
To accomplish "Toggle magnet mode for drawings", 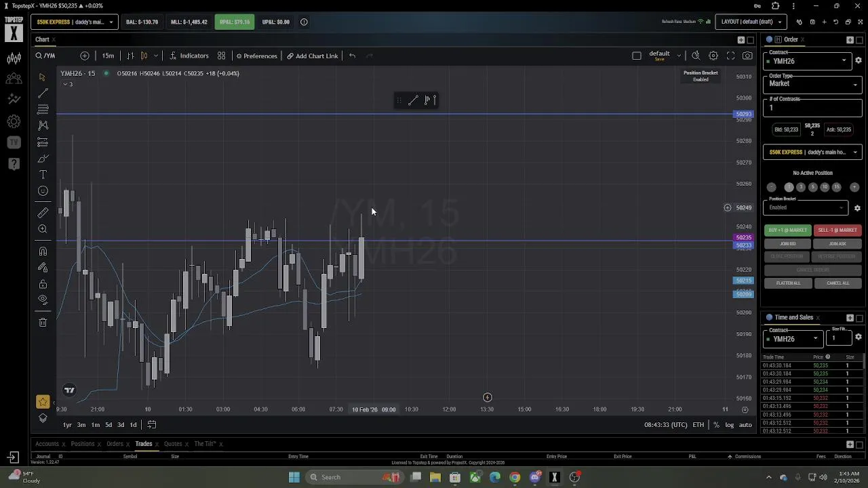I will pos(43,251).
